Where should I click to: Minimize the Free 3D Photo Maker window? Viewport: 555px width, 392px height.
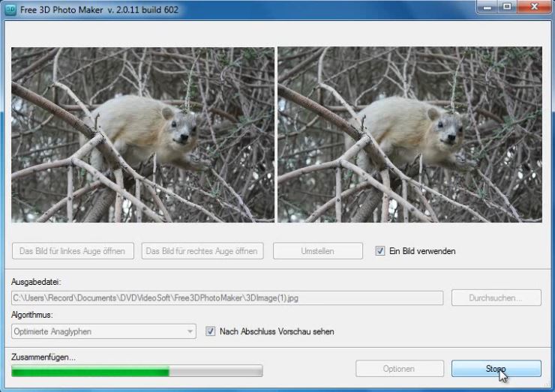[487, 7]
